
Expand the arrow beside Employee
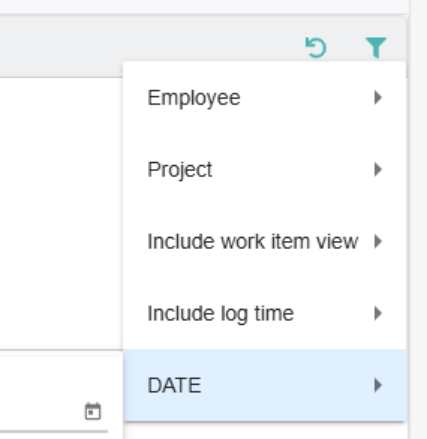click(x=378, y=98)
